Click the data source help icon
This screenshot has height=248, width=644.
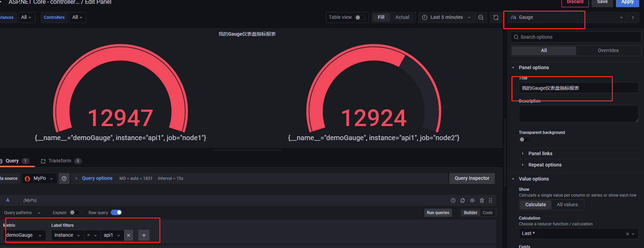(x=64, y=178)
